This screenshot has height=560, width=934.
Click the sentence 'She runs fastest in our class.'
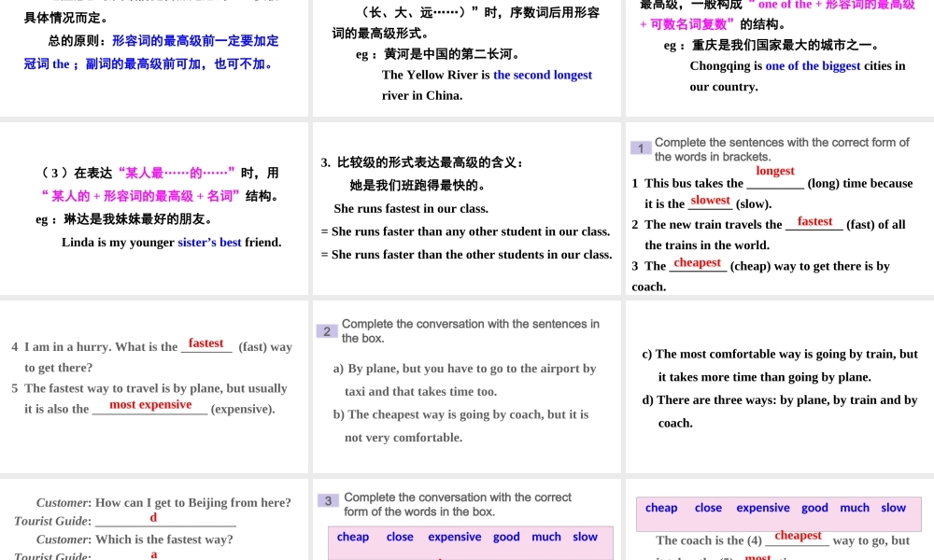[x=411, y=208]
